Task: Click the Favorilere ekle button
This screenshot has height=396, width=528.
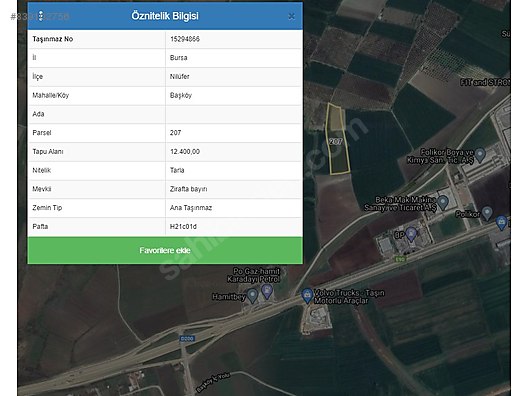Action: click(165, 251)
